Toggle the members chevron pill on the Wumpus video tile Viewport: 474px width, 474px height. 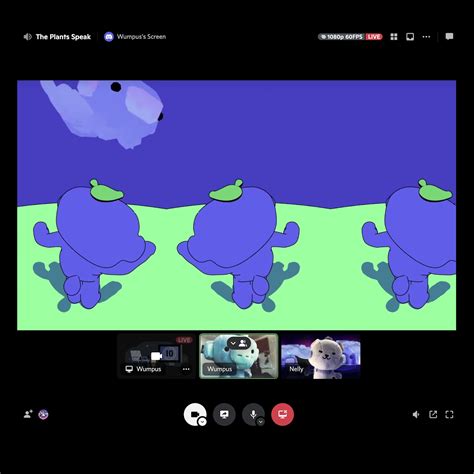point(239,343)
